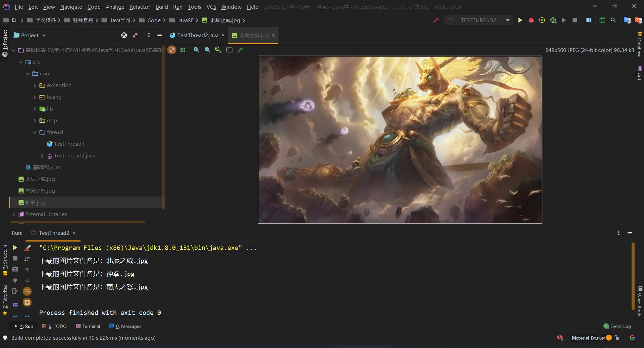The height and width of the screenshot is (348, 644).
Task: Collapse all nodes in Project panel
Action: click(135, 35)
